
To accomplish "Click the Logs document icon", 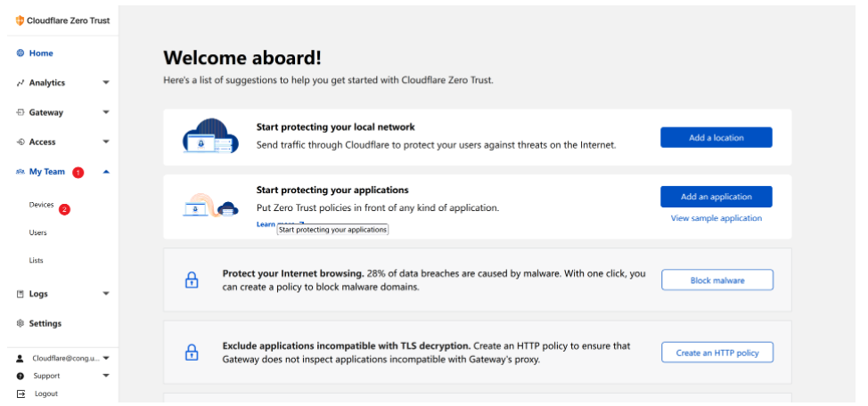I will coord(20,294).
